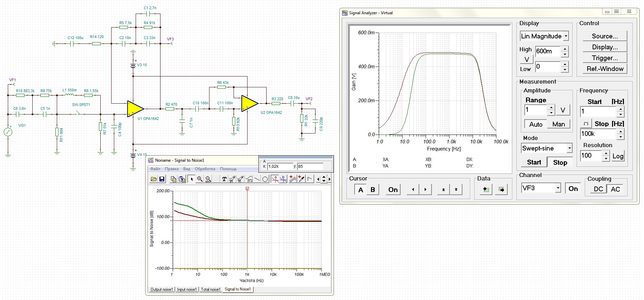Open the VF3 channel dropdown
Viewport: 644px width, 300px height.
[x=558, y=188]
